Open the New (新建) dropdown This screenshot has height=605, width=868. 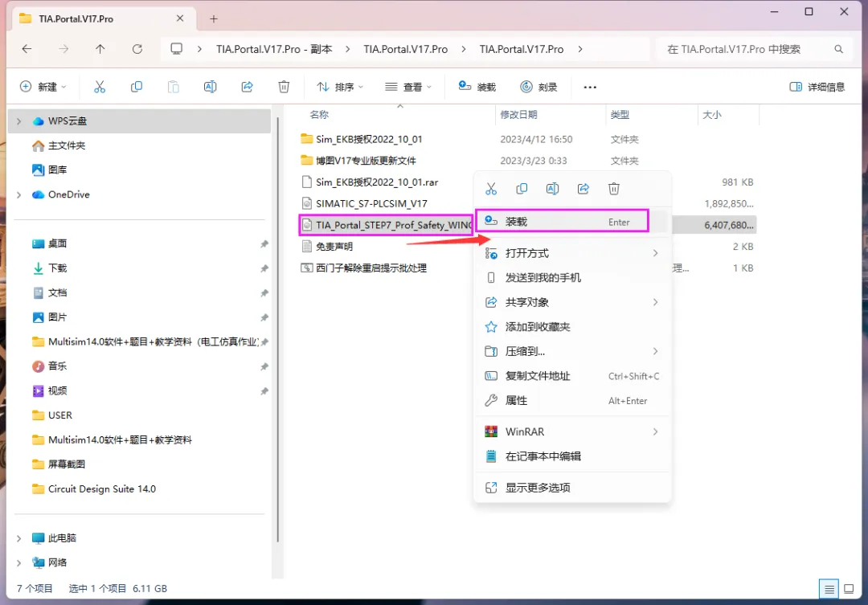[x=43, y=87]
